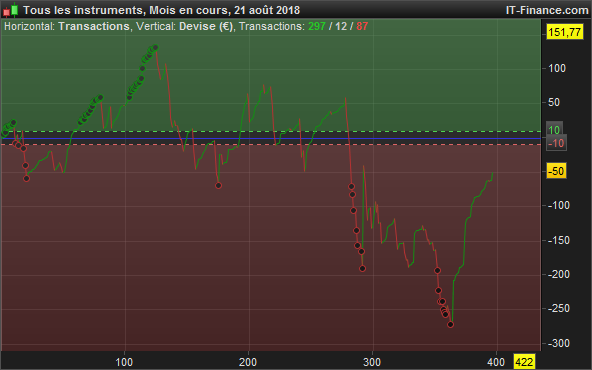Select the green 10 threshold label

point(554,130)
